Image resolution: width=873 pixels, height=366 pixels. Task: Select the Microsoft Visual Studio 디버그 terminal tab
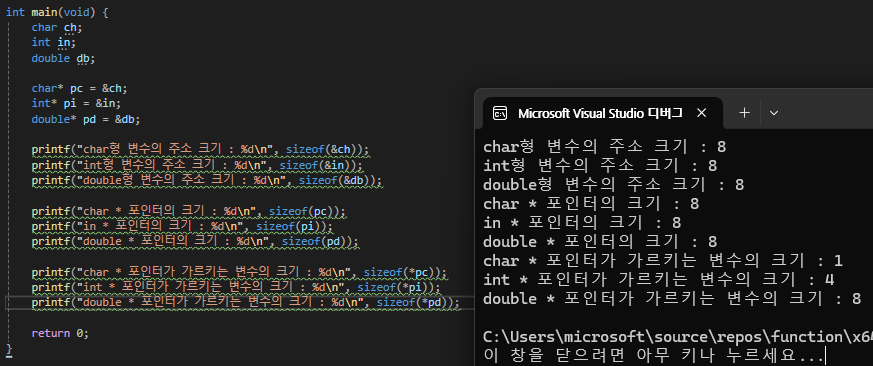(602, 113)
